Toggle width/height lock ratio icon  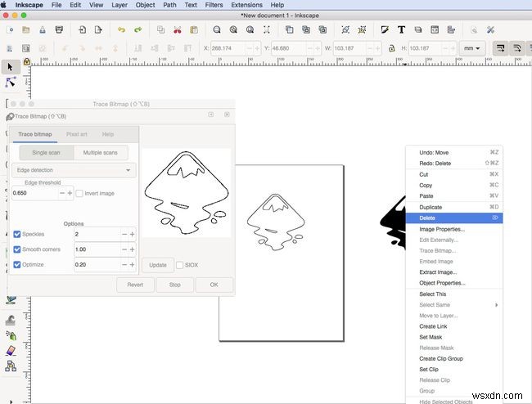(x=391, y=48)
